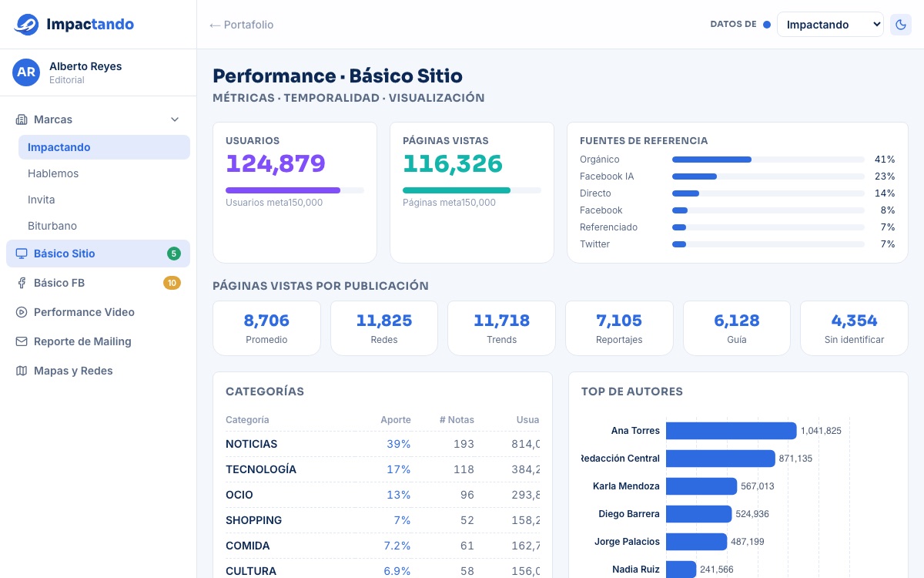Sort by Categoría column header

click(x=247, y=420)
